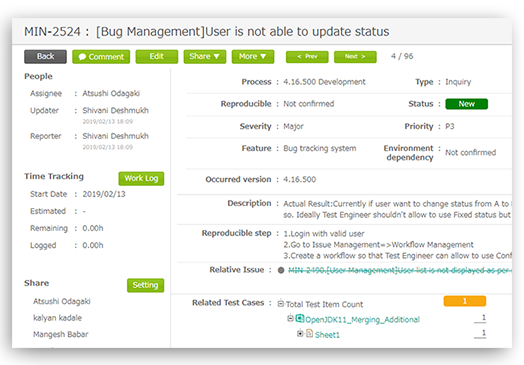Open the Work Log
This screenshot has width=524, height=365.
pyautogui.click(x=141, y=178)
